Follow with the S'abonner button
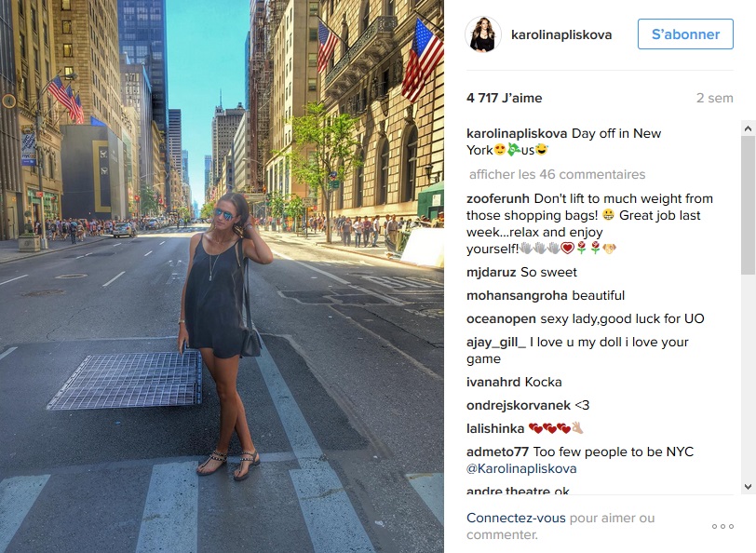This screenshot has width=756, height=553. 685,34
